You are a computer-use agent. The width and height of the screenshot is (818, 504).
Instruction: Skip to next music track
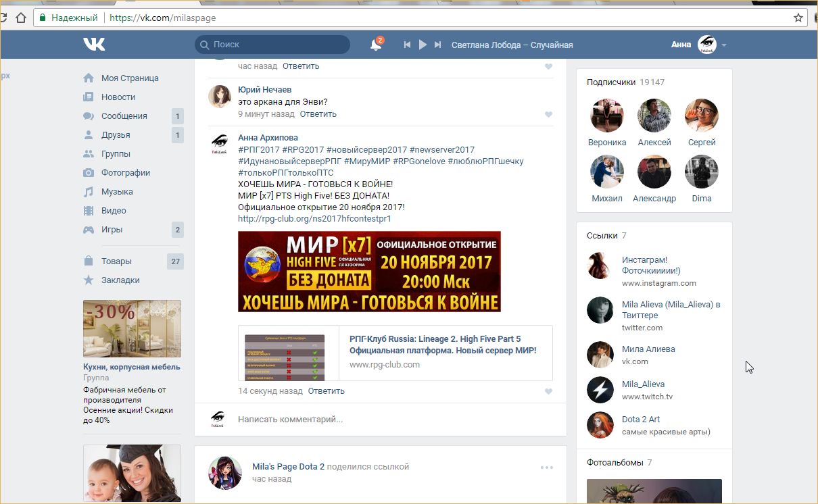point(437,45)
